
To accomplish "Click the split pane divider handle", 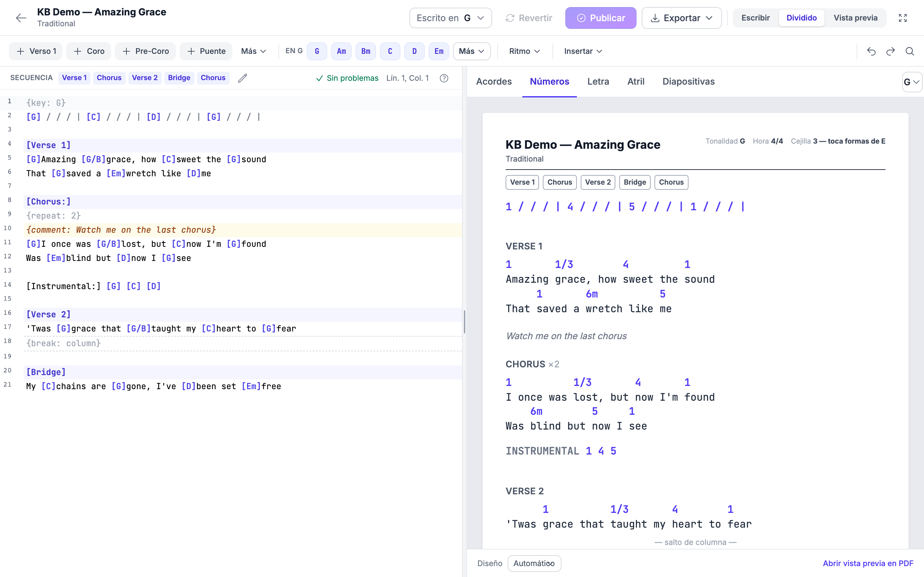I will [x=464, y=322].
